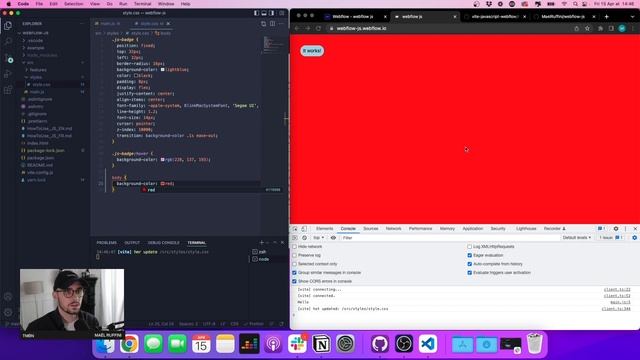The image size is (640, 360).
Task: Disable Eager evaluation checkbox
Action: pos(469,255)
